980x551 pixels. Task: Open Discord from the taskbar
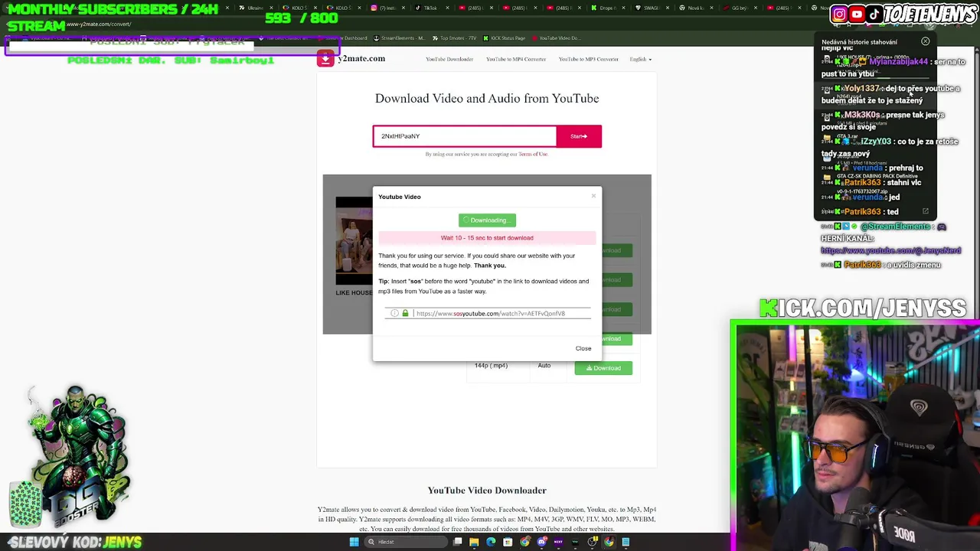pyautogui.click(x=541, y=542)
